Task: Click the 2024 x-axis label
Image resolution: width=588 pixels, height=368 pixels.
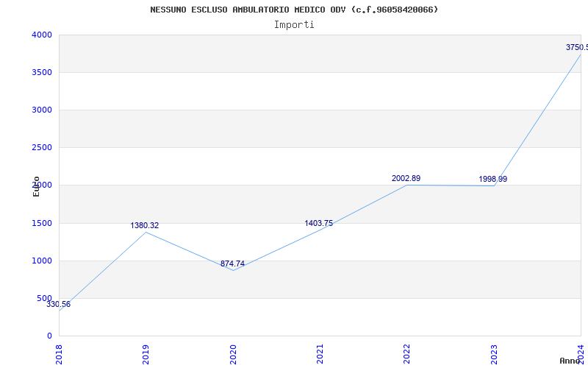Action: 581,355
